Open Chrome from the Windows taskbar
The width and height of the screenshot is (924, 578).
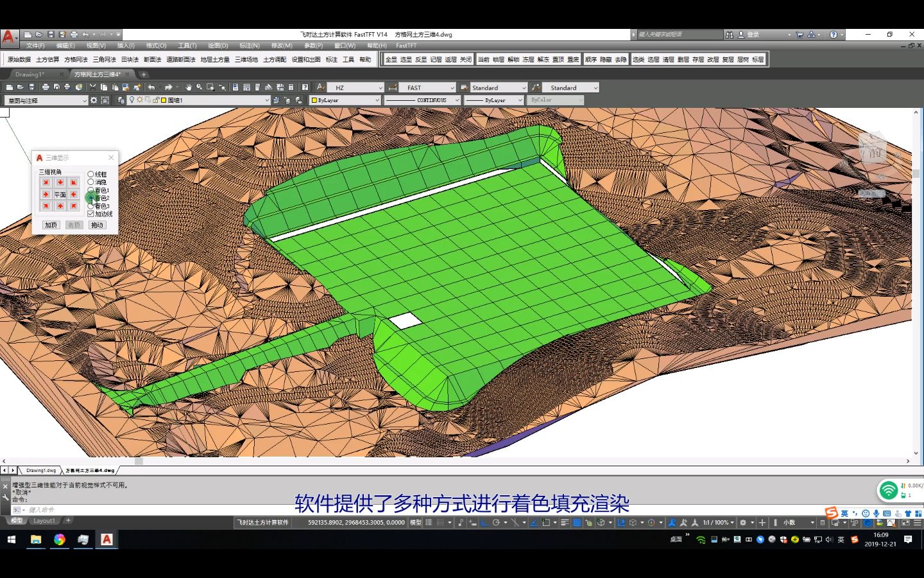60,539
